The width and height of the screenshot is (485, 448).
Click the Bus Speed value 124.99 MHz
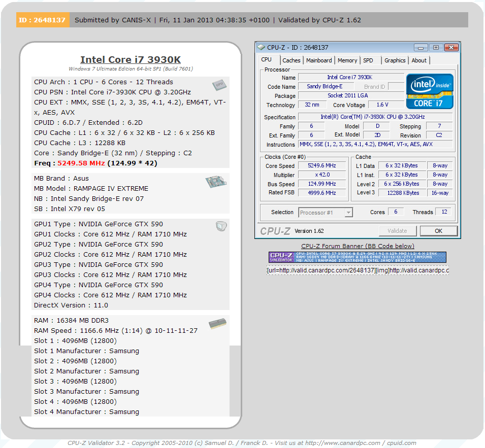[322, 184]
